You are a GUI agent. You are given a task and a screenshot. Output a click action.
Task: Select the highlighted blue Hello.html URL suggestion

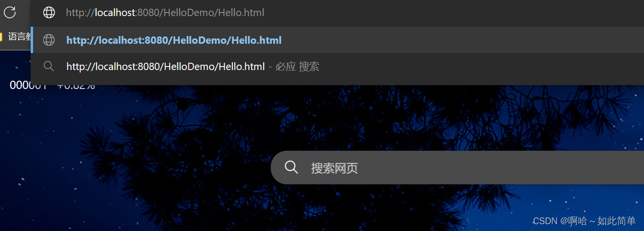337,40
